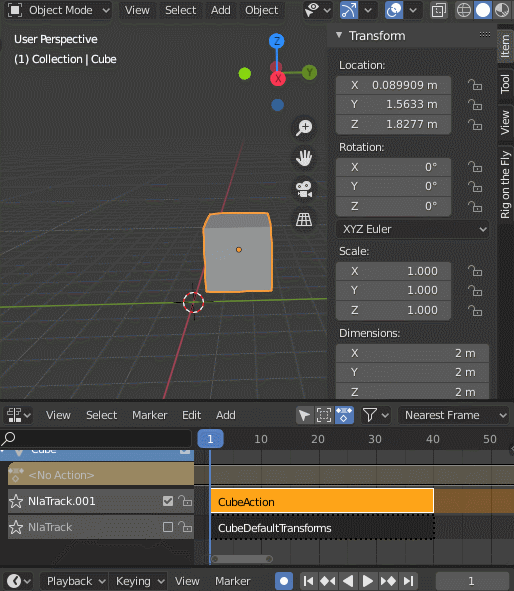Toggle viewport overlays
This screenshot has height=591, width=514.
pyautogui.click(x=394, y=10)
